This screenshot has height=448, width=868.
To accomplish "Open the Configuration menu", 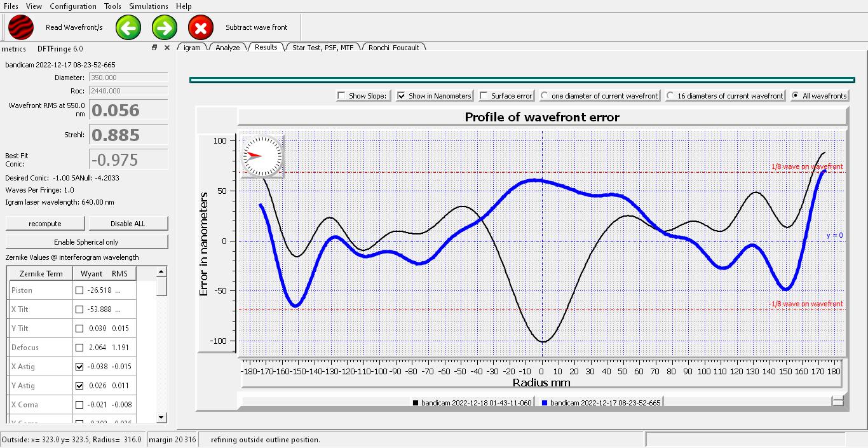I will 73,6.
